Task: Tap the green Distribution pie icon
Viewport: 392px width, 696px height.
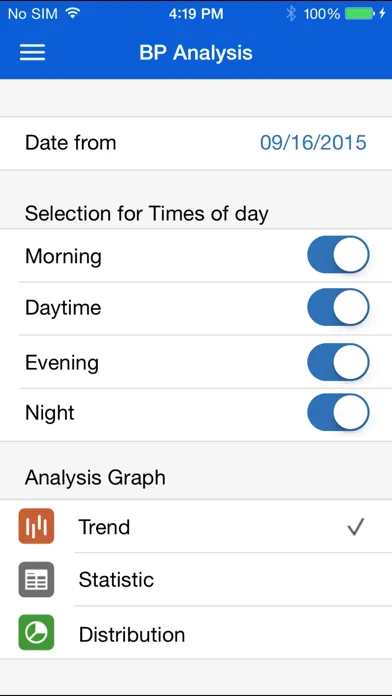Action: coord(36,633)
